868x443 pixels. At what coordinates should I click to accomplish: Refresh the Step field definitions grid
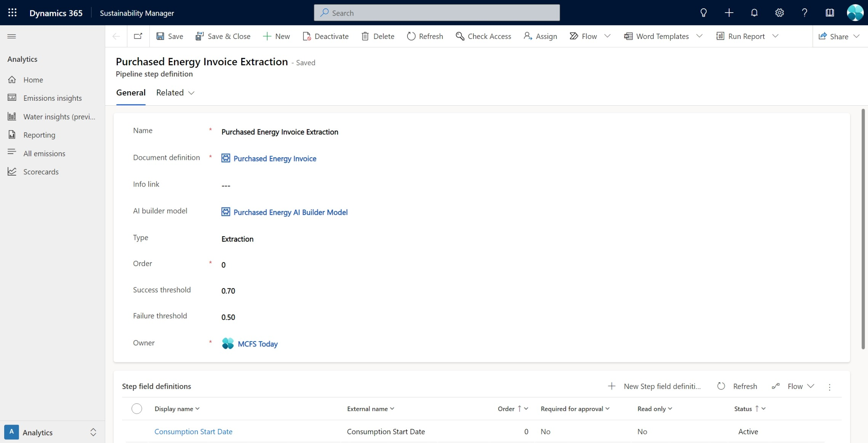click(737, 386)
